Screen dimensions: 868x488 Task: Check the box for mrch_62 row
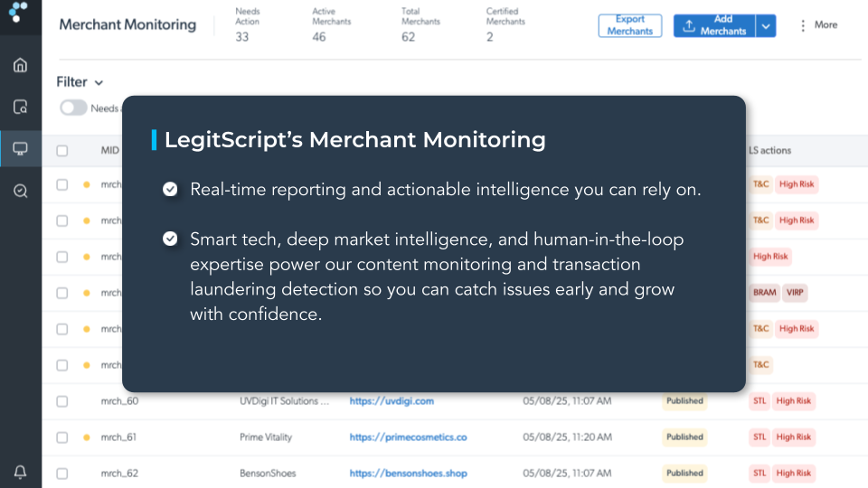pyautogui.click(x=62, y=474)
